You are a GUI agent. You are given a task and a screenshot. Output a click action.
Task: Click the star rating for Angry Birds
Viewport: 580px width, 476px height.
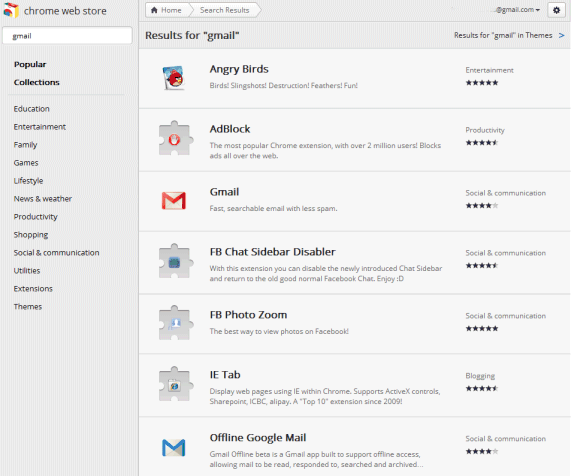tap(482, 82)
